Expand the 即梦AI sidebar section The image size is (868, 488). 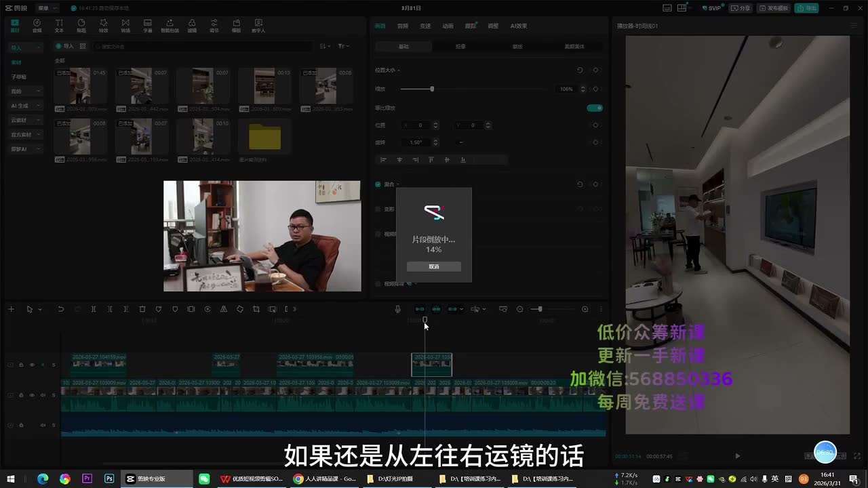coord(26,149)
